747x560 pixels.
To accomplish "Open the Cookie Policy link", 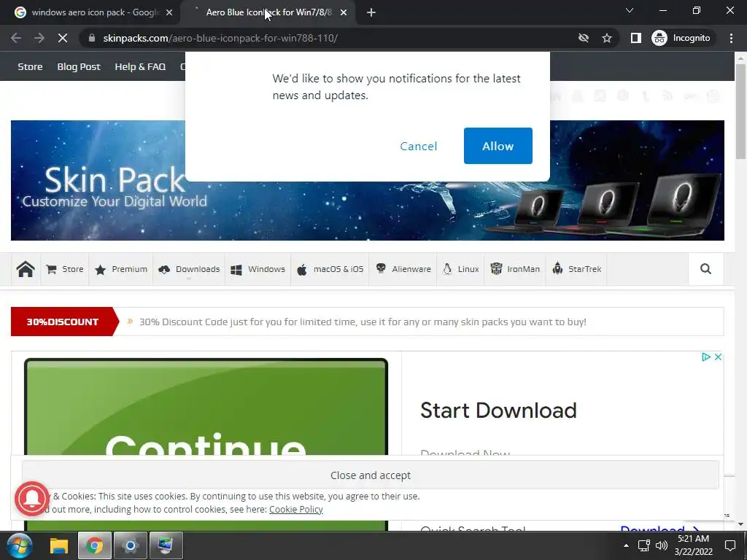I will pos(296,510).
